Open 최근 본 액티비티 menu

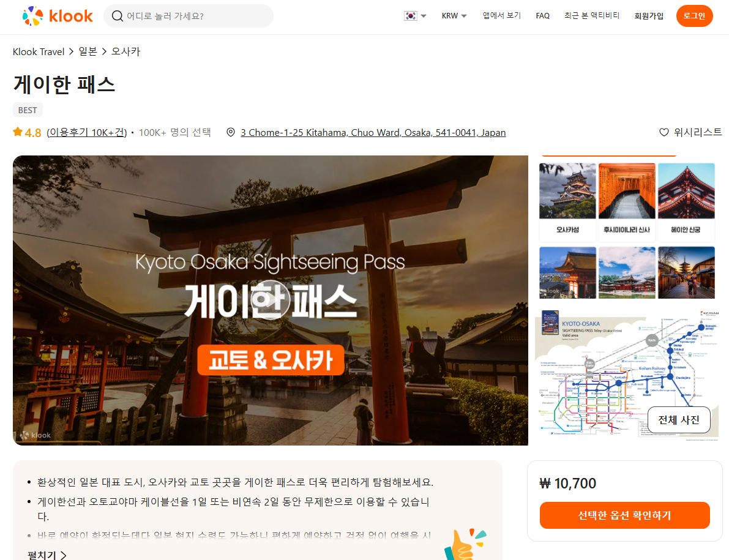592,15
